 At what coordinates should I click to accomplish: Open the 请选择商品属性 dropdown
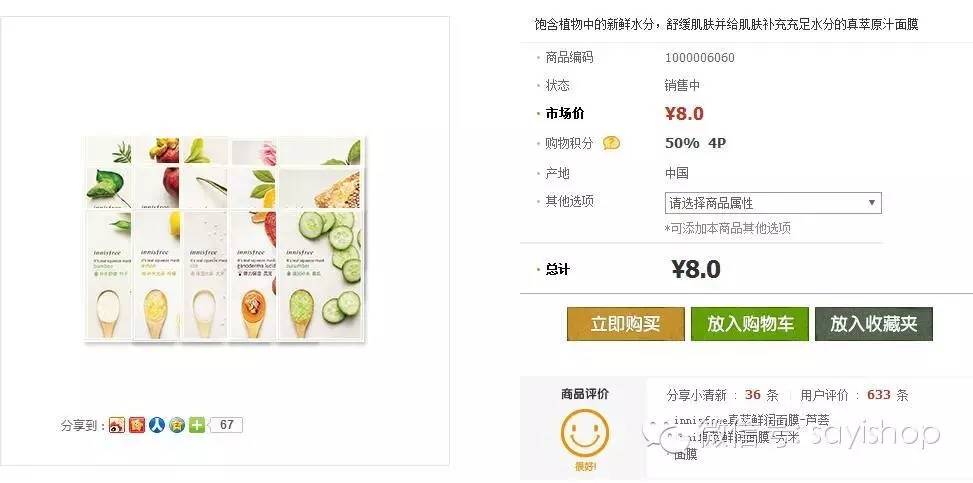click(x=773, y=203)
